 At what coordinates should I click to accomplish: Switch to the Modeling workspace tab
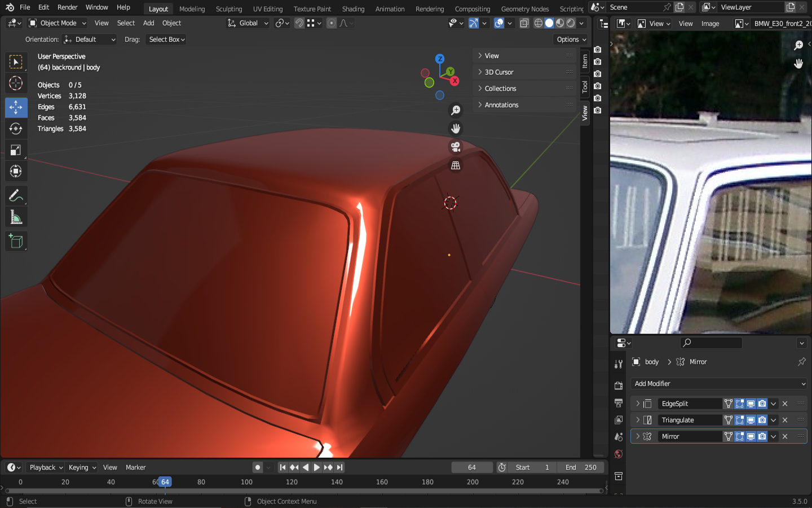[x=192, y=9]
